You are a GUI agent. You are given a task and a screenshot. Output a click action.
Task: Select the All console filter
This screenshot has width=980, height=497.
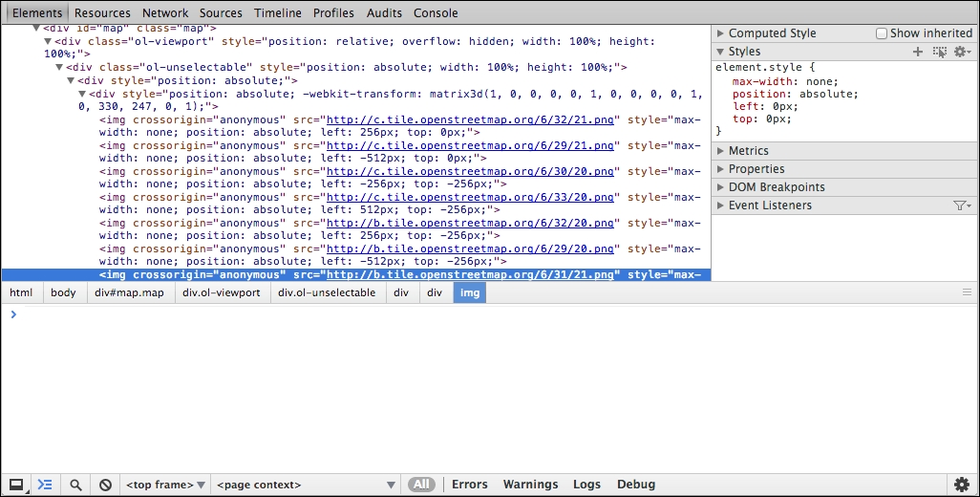(422, 485)
